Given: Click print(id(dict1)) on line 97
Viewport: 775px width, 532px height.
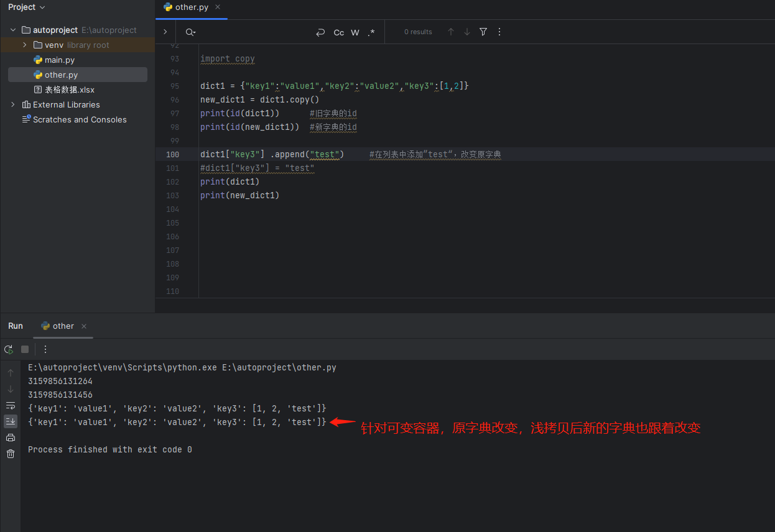Looking at the screenshot, I should 240,113.
